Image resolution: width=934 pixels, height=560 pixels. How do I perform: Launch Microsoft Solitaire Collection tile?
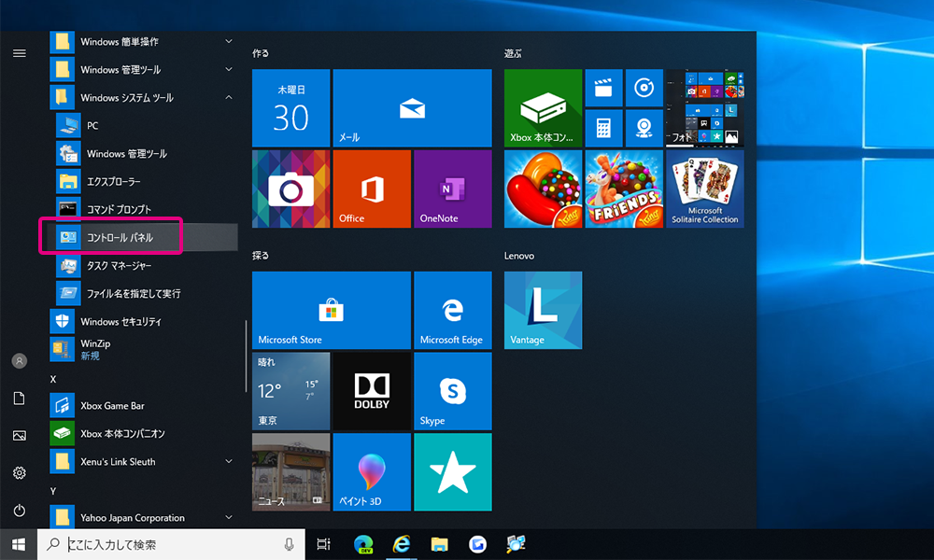(x=704, y=189)
